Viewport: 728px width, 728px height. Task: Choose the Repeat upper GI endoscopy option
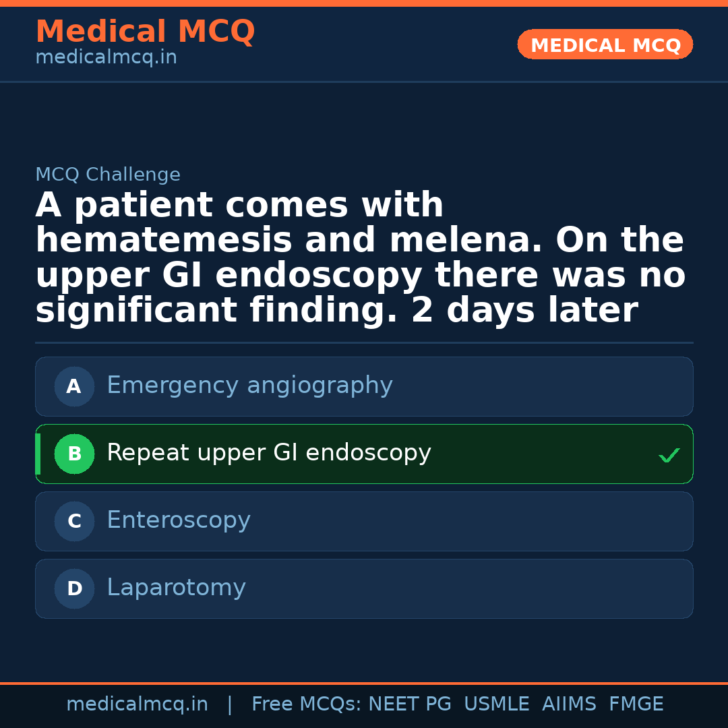point(268,453)
